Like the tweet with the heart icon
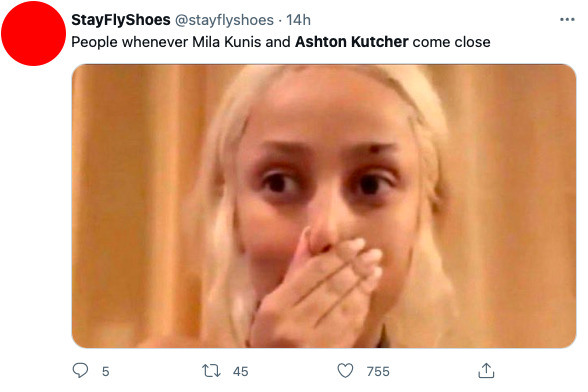This screenshot has width=588, height=392. click(x=345, y=371)
